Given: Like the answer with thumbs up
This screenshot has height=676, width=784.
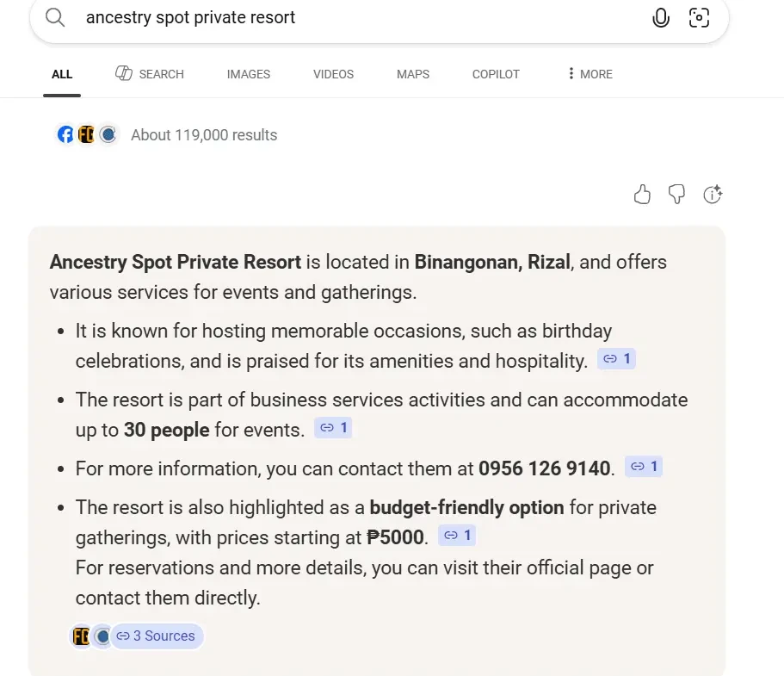Looking at the screenshot, I should pyautogui.click(x=642, y=195).
